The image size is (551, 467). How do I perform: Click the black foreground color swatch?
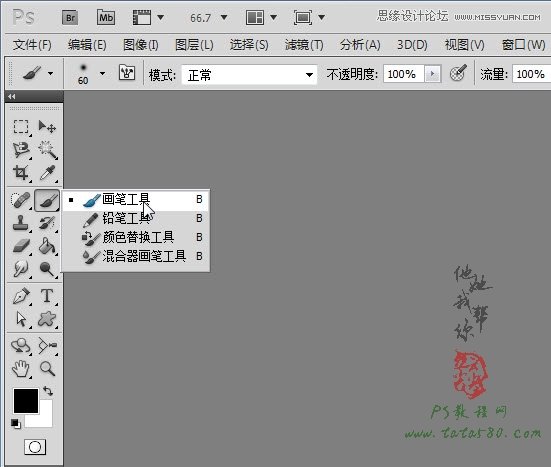point(26,401)
